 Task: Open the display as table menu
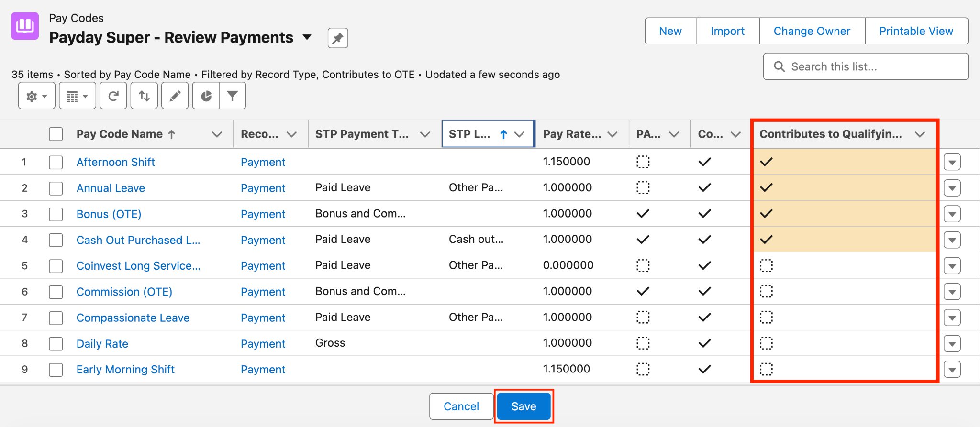[78, 96]
